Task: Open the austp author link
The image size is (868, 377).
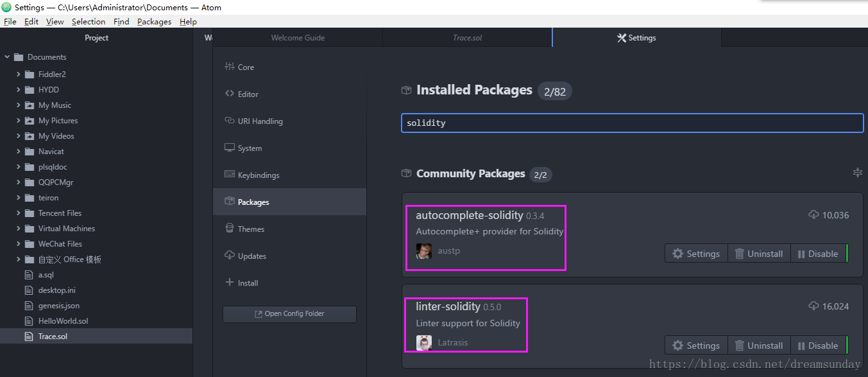Action: click(448, 251)
